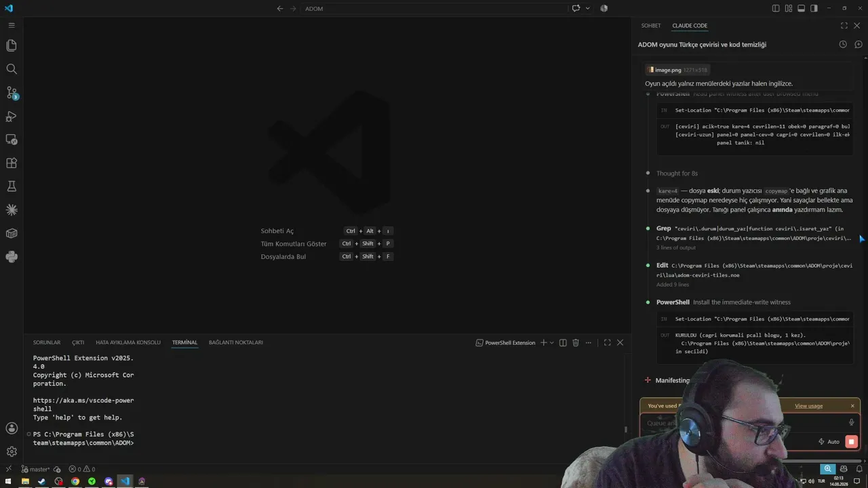
Task: Select the CLAUDE CODE tab
Action: (690, 26)
